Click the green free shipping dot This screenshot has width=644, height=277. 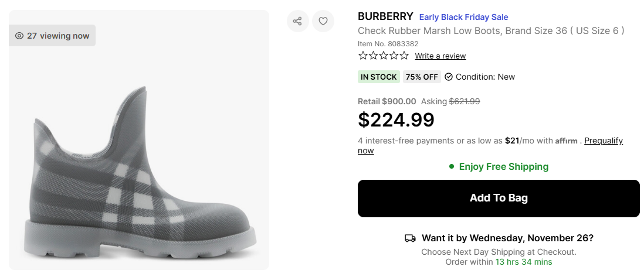[x=452, y=166]
